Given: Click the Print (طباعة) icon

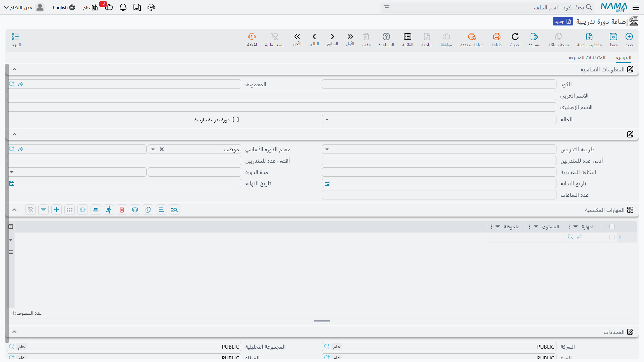Looking at the screenshot, I should pos(496,37).
